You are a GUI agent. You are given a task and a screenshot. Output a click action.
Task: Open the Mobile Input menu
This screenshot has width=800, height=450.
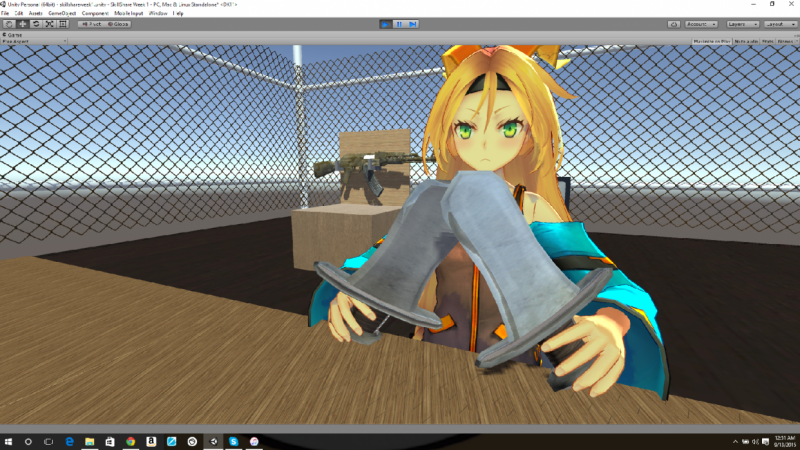click(129, 13)
